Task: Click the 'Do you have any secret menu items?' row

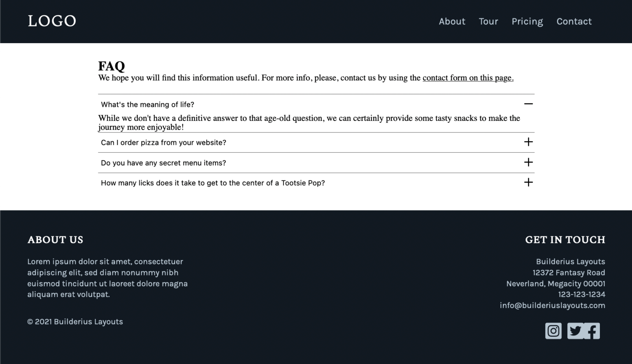Action: coord(163,162)
